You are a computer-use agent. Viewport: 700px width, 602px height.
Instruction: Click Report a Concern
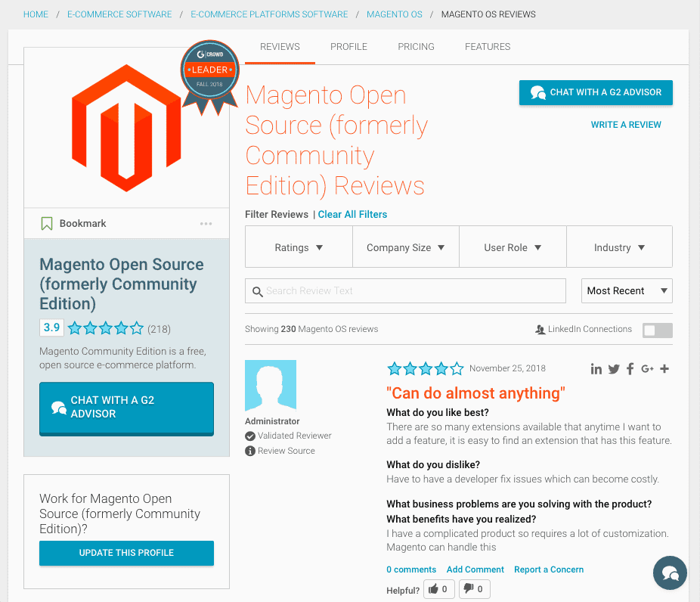549,569
